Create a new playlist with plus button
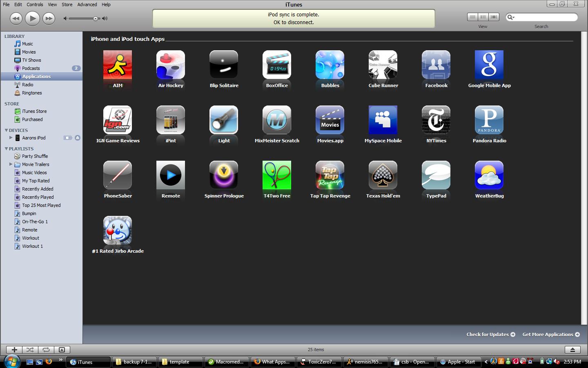Screen dimensions: 588x368 pyautogui.click(x=14, y=350)
